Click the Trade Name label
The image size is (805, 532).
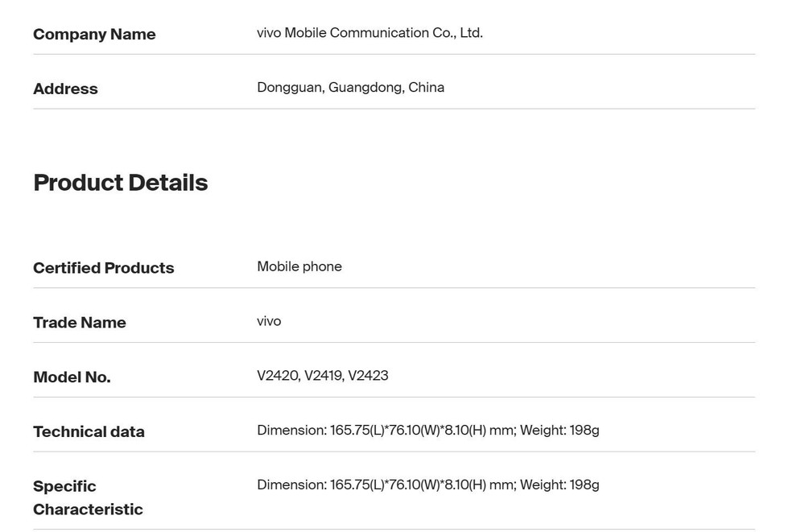click(x=80, y=322)
